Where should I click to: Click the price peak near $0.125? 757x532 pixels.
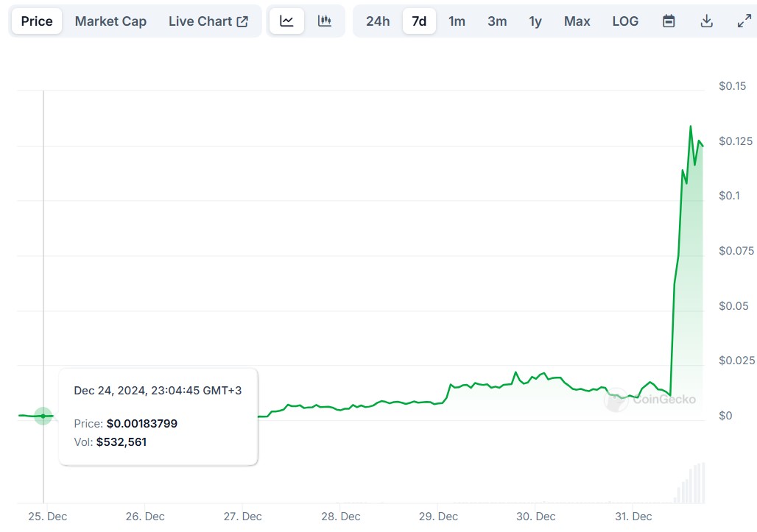(690, 127)
